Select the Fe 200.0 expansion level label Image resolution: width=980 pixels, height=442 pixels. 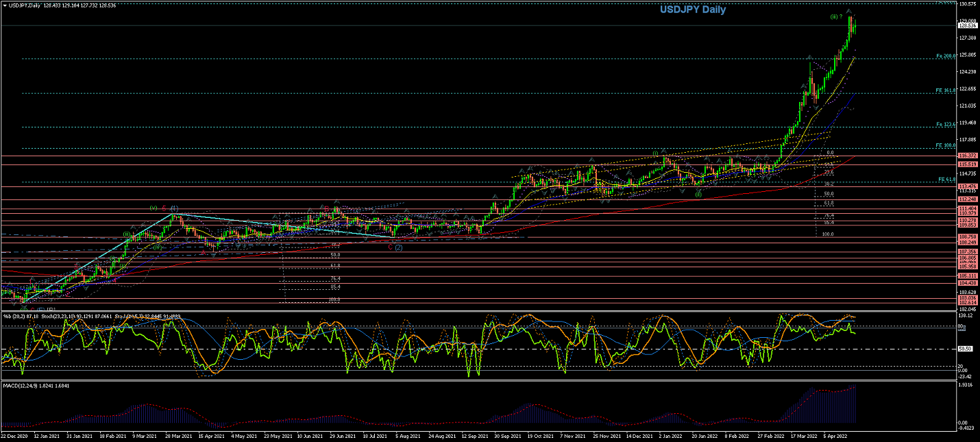click(946, 56)
